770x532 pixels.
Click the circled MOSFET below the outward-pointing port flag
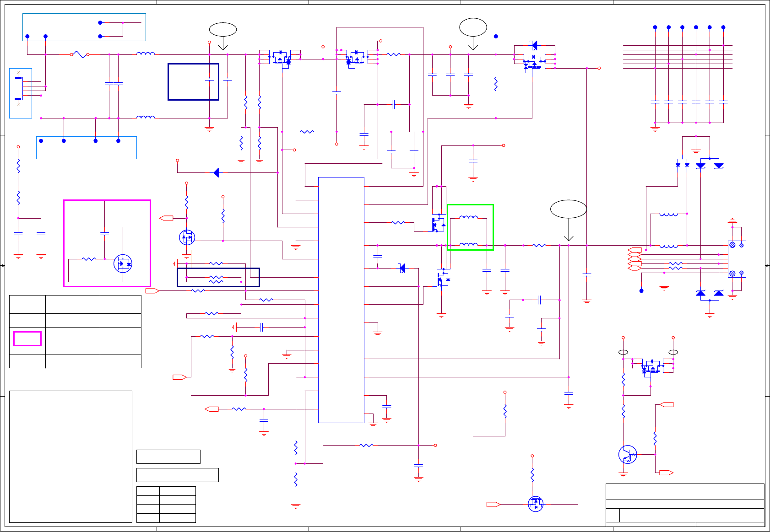pos(187,237)
